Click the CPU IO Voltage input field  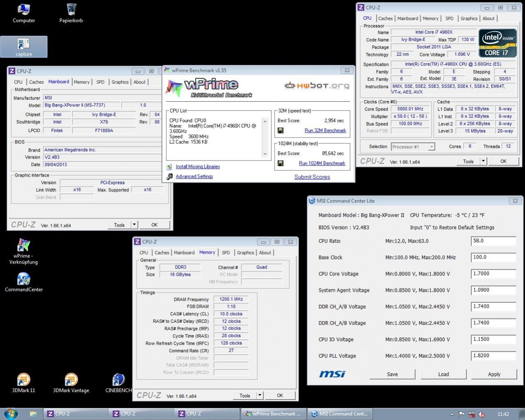[x=493, y=340]
